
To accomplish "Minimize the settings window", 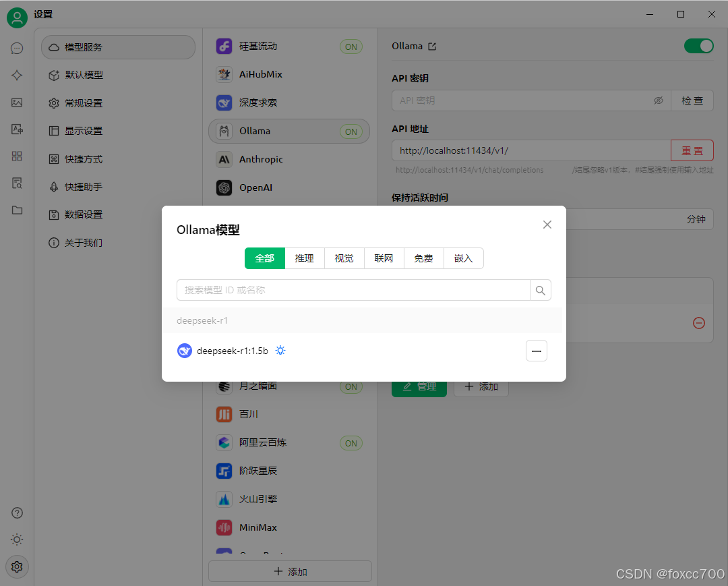I will pyautogui.click(x=650, y=14).
